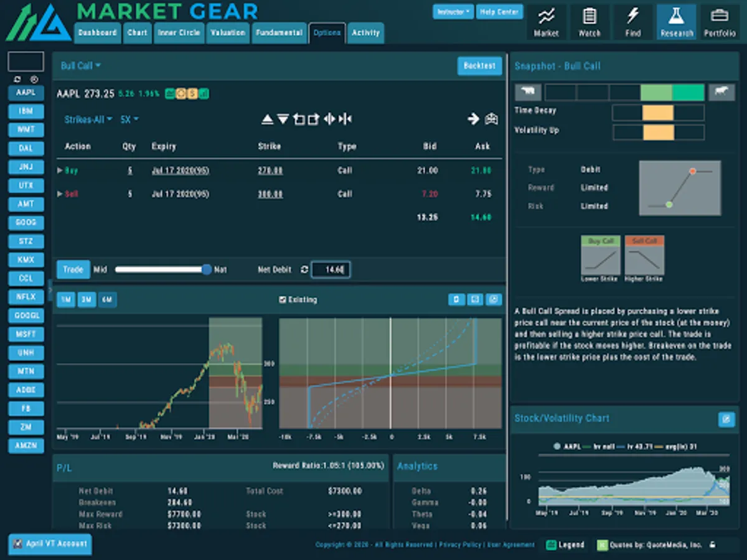
Task: Click the bear icon in Snapshot panel
Action: pos(529,92)
